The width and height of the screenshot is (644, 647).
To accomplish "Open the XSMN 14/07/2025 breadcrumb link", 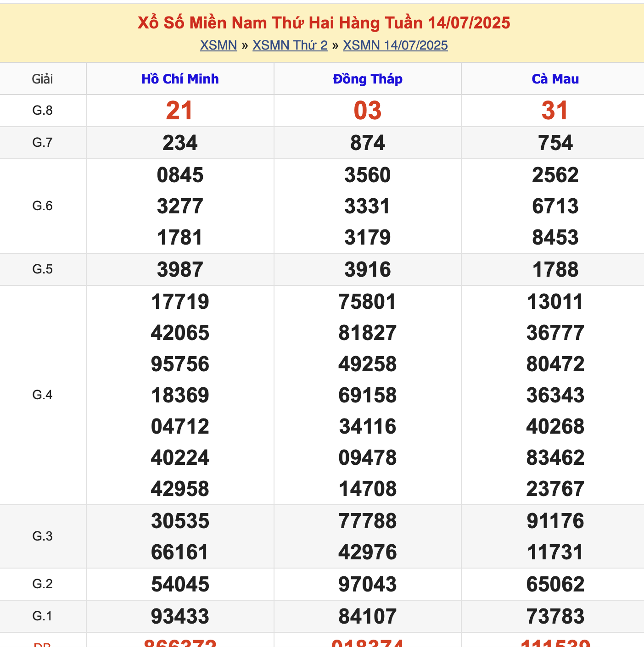I will 395,45.
